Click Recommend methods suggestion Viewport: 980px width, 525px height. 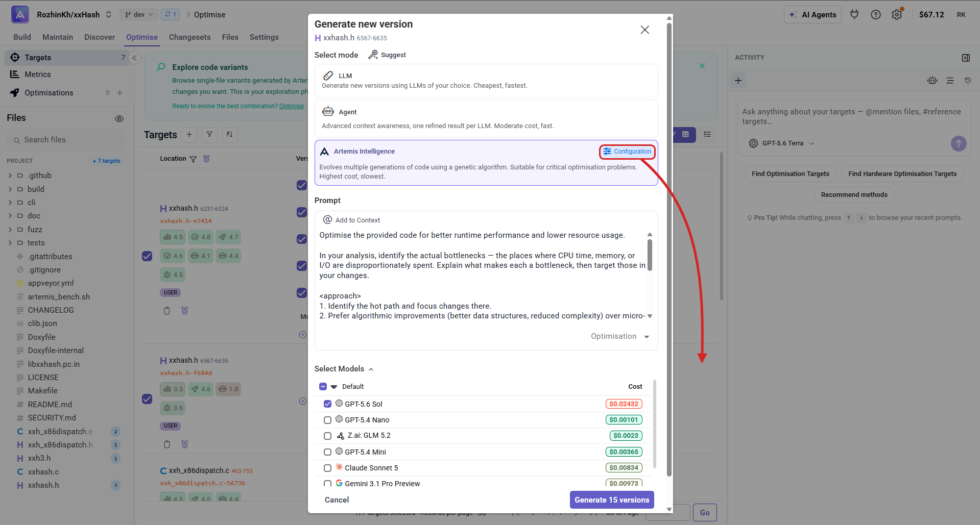[x=854, y=195]
